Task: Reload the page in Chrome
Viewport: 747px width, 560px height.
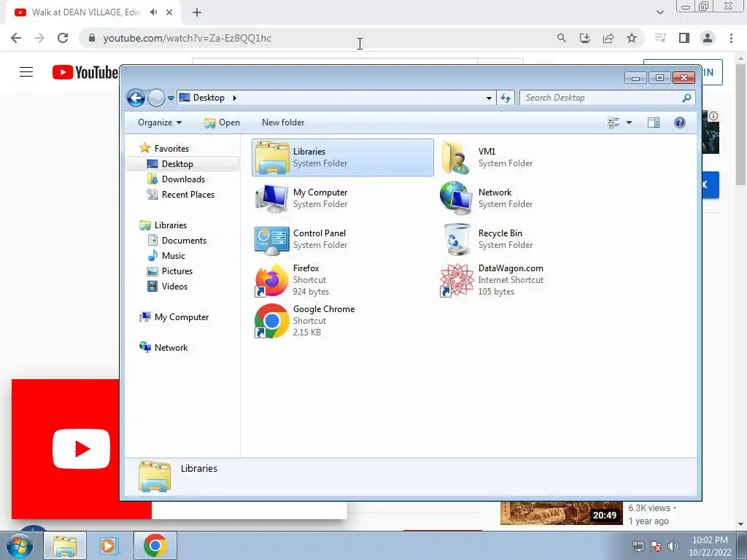Action: (63, 38)
